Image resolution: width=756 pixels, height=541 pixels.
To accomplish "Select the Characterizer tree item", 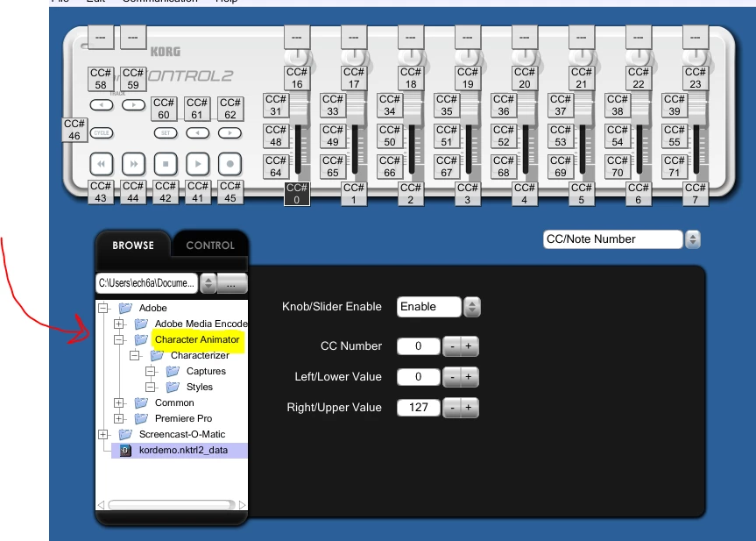I will pos(200,356).
